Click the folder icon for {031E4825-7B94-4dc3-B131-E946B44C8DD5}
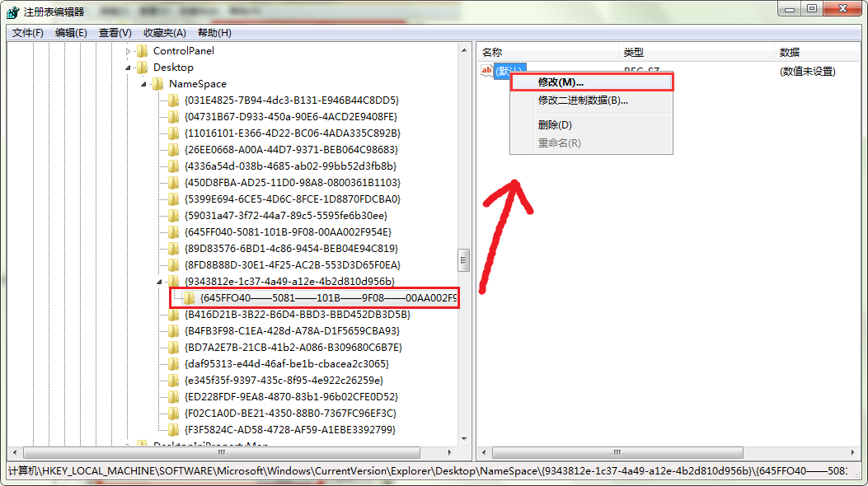The height and width of the screenshot is (486, 868). (173, 100)
